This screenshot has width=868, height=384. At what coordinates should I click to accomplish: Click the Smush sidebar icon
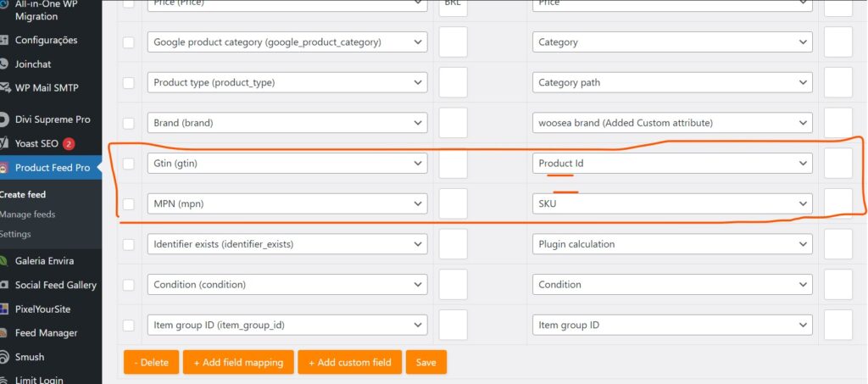coord(5,357)
